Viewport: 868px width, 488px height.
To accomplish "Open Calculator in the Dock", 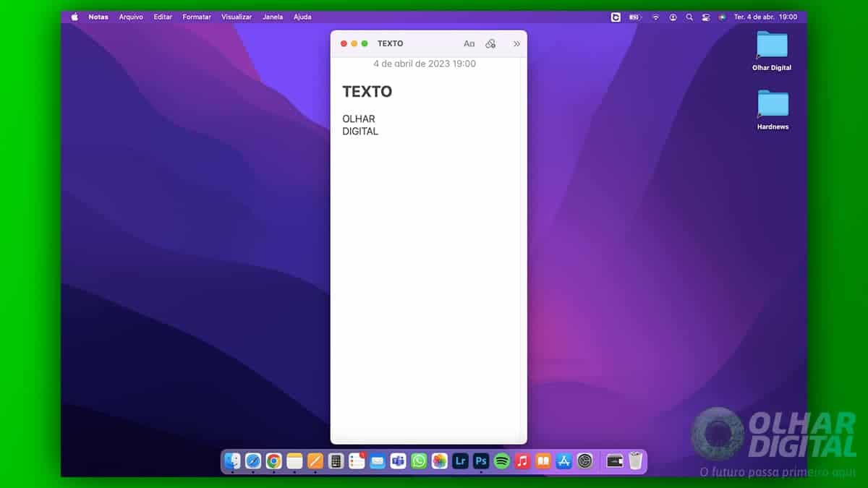I will [336, 461].
